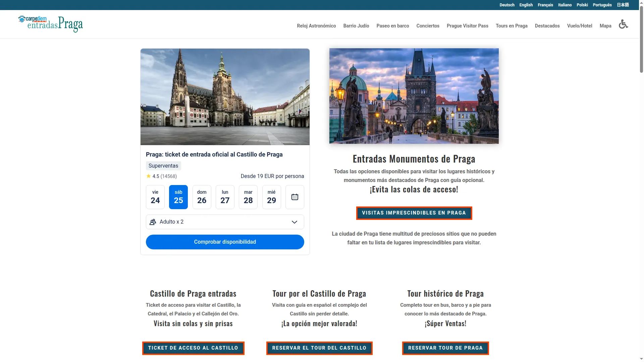
Task: Click the Superventas badge
Action: 163,166
